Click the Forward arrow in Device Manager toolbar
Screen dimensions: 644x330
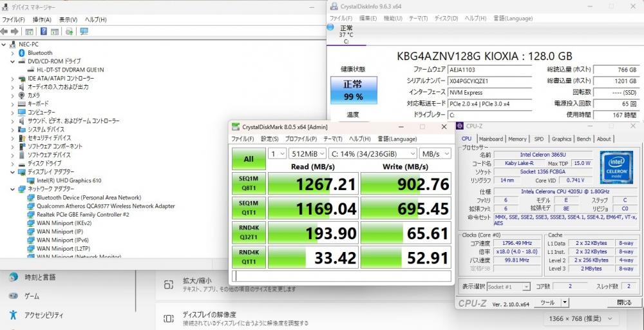click(14, 32)
